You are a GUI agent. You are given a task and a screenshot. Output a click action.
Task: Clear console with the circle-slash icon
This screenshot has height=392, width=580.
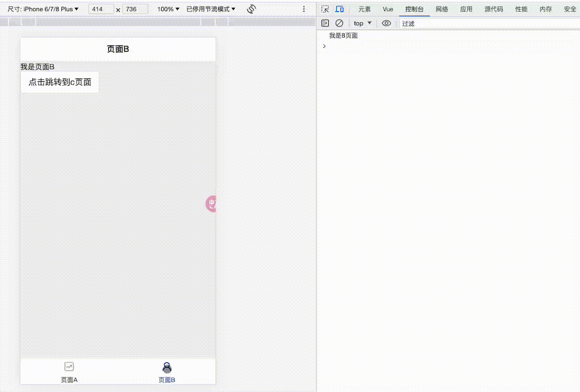tap(339, 23)
